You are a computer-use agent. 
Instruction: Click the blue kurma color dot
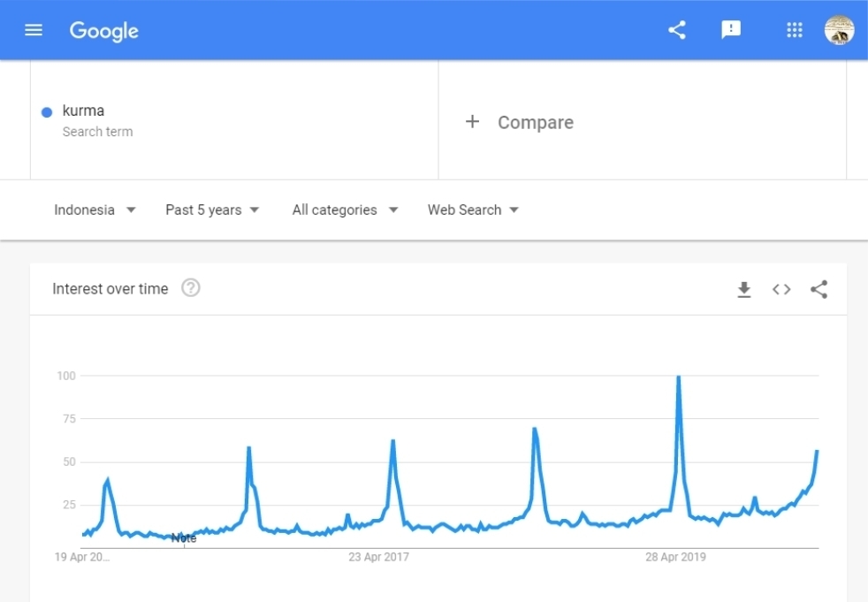47,112
